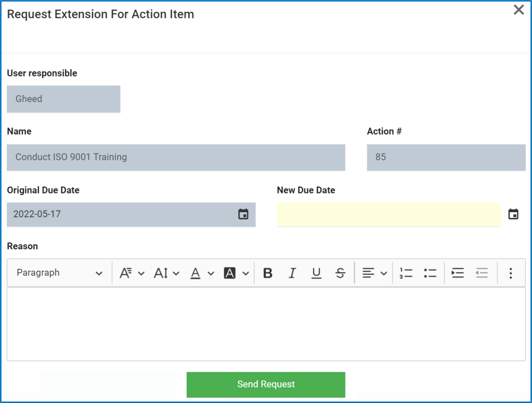Insert a bulleted list in the editor

[x=431, y=273]
